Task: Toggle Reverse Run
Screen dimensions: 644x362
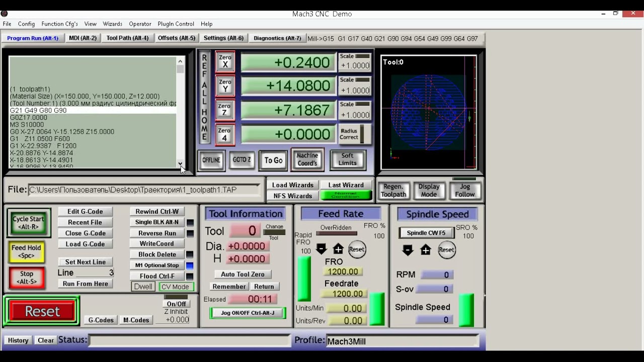Action: pos(157,233)
